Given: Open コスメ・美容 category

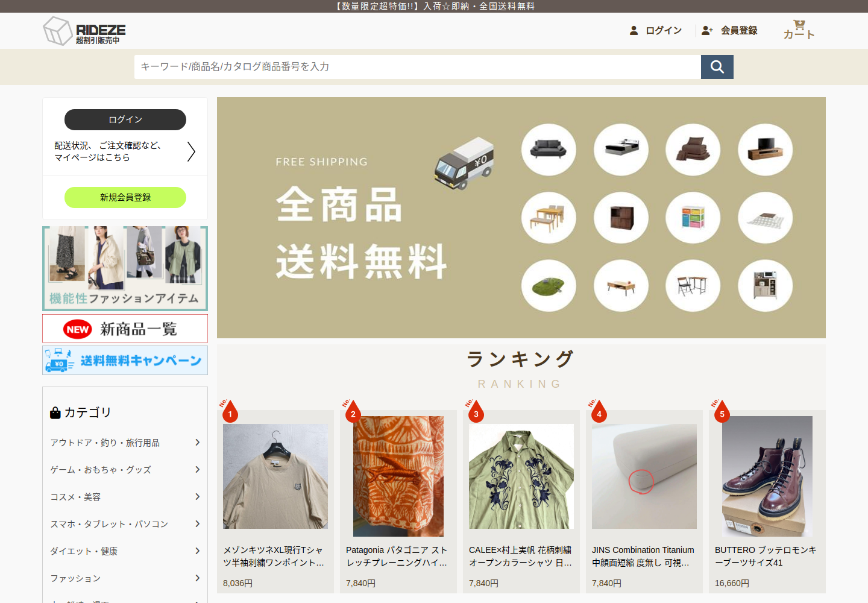Looking at the screenshot, I should [x=75, y=497].
